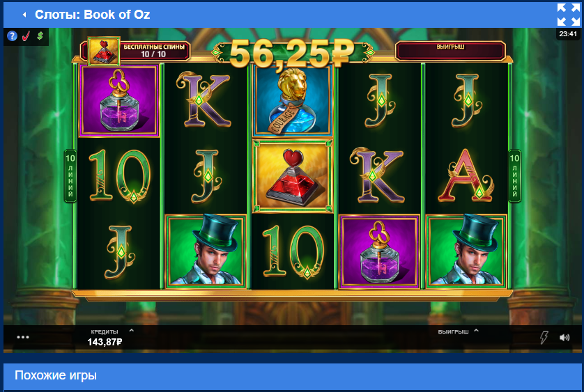Click the red checkmark icon
Viewport: 584px width, 392px height.
click(26, 36)
